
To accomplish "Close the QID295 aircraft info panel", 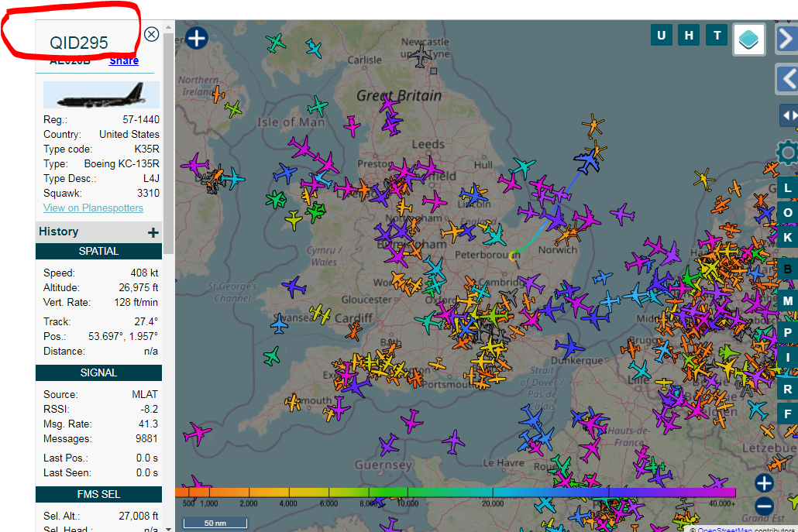I will click(151, 34).
